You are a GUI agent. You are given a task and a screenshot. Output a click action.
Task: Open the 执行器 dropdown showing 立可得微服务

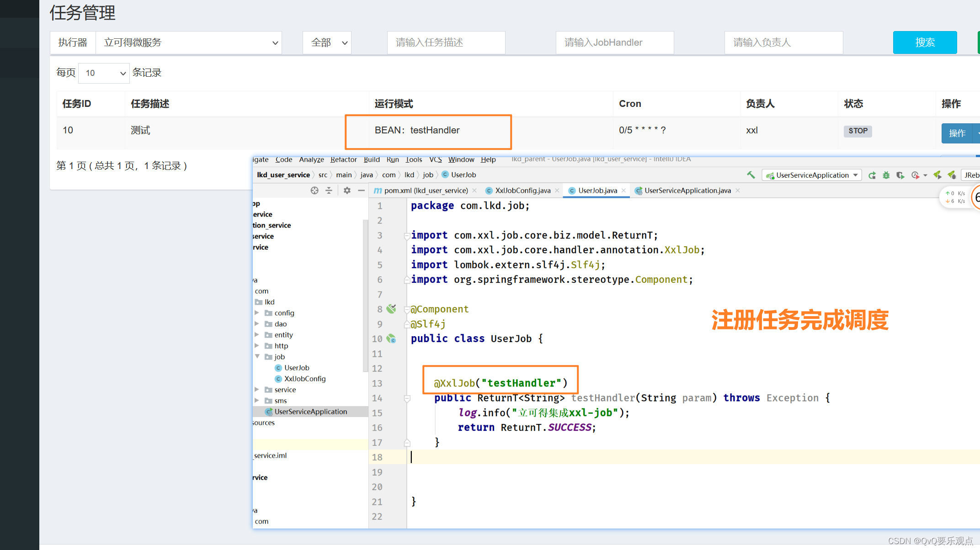pyautogui.click(x=189, y=42)
